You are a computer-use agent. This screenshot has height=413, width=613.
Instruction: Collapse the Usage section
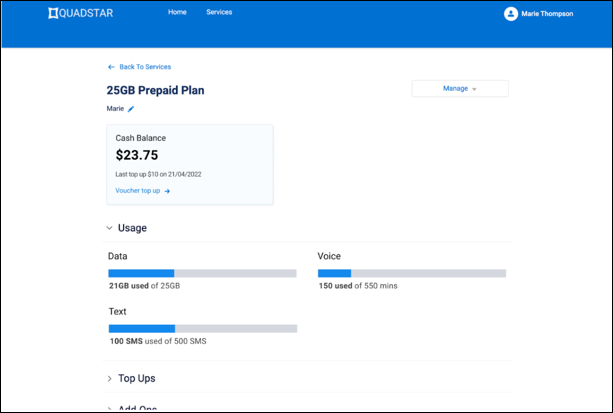109,228
